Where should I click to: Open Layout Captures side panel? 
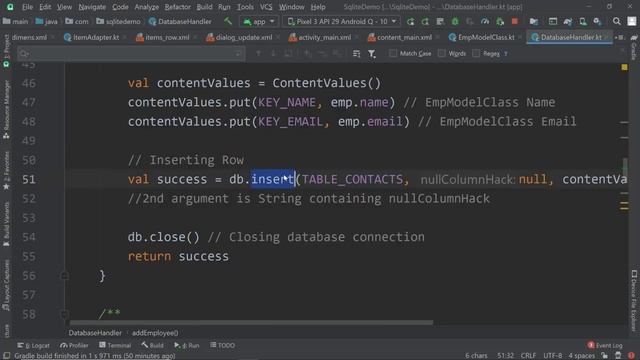click(x=6, y=286)
